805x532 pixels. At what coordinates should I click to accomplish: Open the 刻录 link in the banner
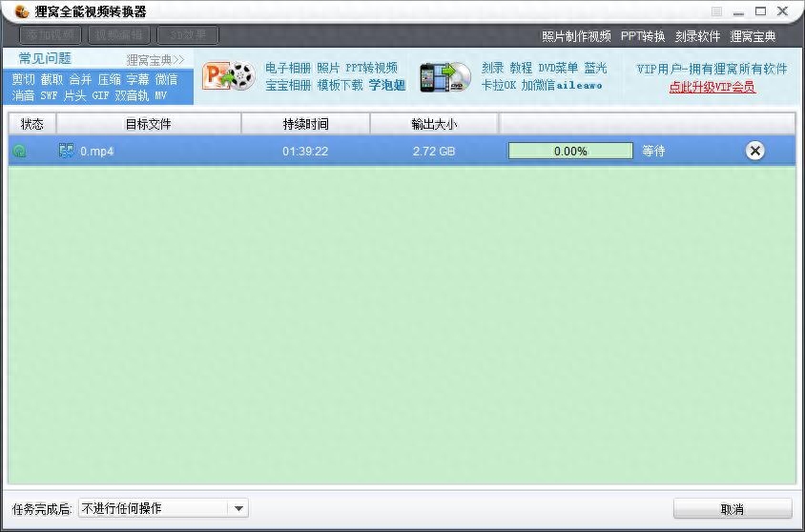click(493, 68)
